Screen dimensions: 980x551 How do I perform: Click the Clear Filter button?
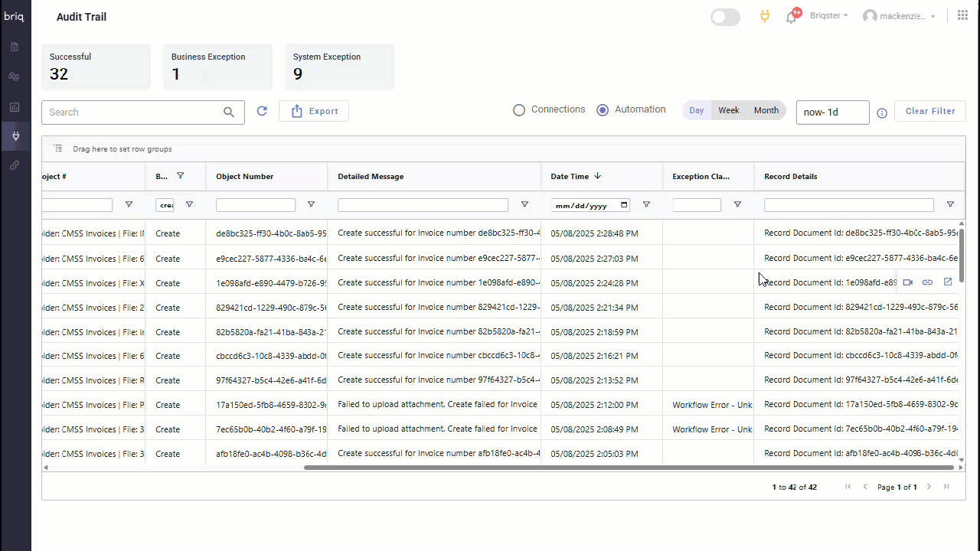pyautogui.click(x=930, y=111)
